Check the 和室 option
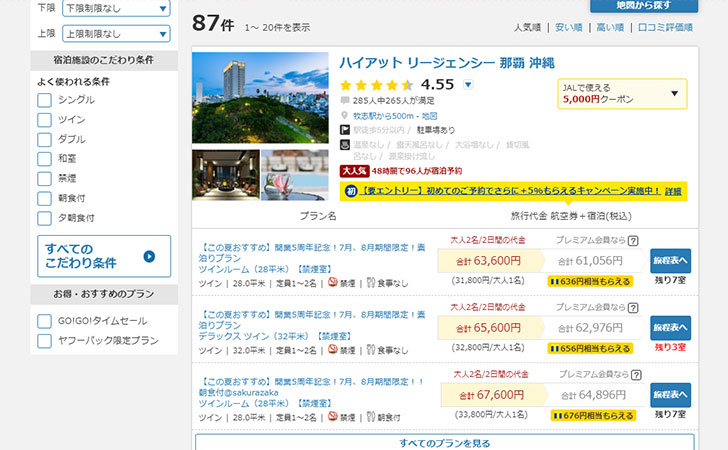 click(x=45, y=159)
